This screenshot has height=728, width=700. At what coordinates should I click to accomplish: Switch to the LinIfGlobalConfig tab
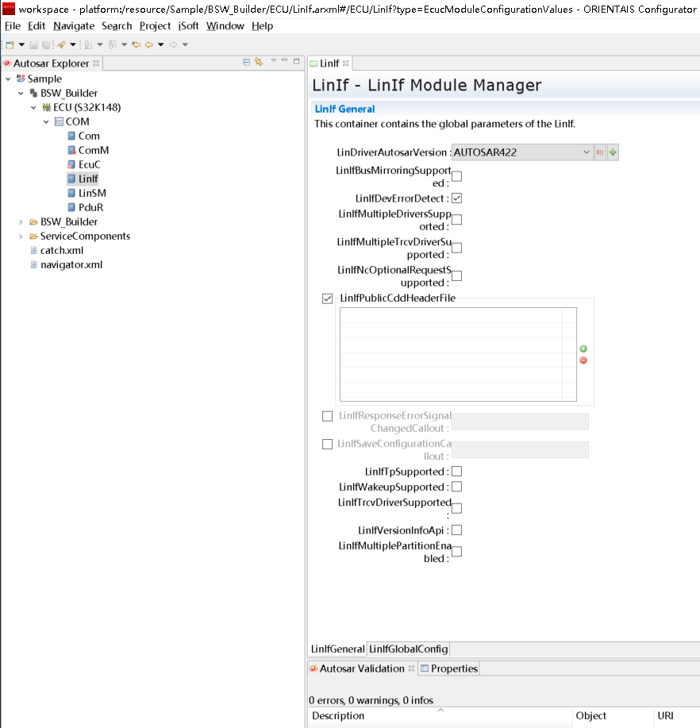[408, 649]
